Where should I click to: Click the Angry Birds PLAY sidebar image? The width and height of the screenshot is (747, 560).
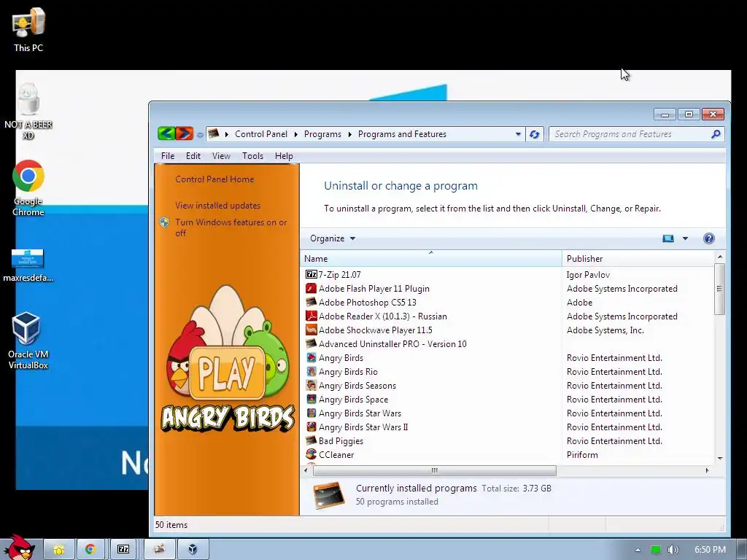click(x=228, y=359)
